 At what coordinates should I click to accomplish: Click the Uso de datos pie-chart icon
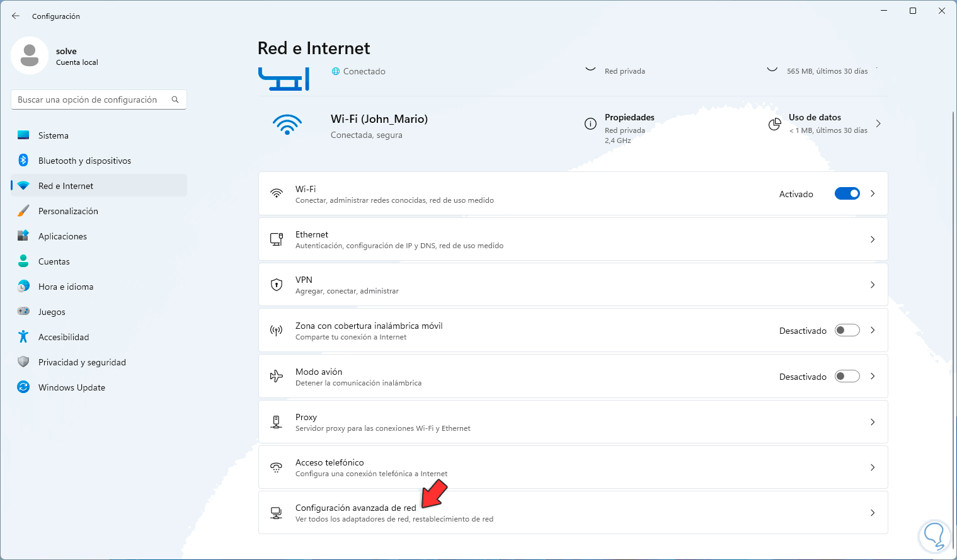coord(775,124)
